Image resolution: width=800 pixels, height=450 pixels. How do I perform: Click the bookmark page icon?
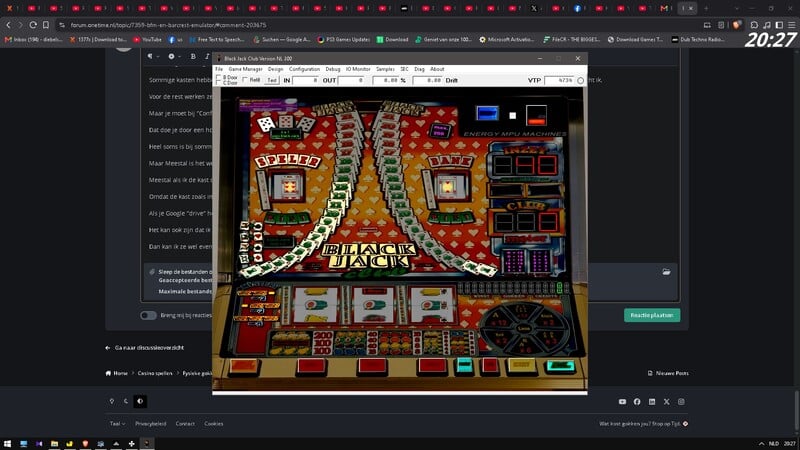[x=46, y=25]
